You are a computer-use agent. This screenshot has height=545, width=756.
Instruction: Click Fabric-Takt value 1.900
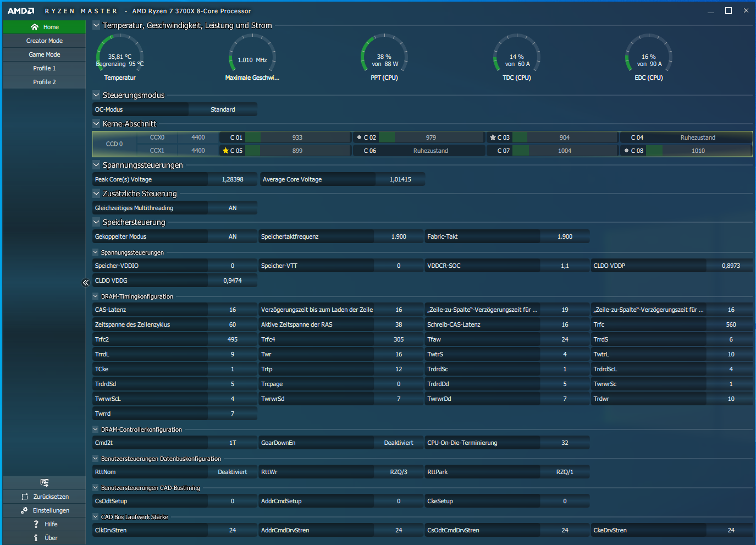pos(565,236)
